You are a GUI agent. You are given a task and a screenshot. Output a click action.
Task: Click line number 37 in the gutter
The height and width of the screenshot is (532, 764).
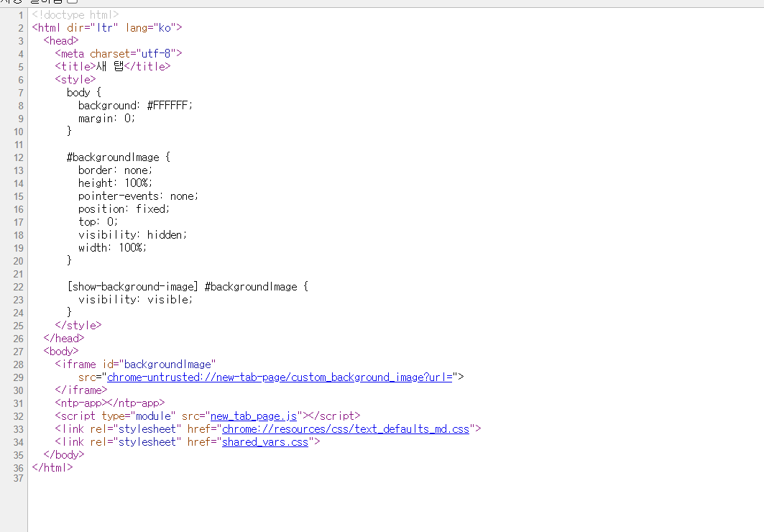(x=19, y=478)
